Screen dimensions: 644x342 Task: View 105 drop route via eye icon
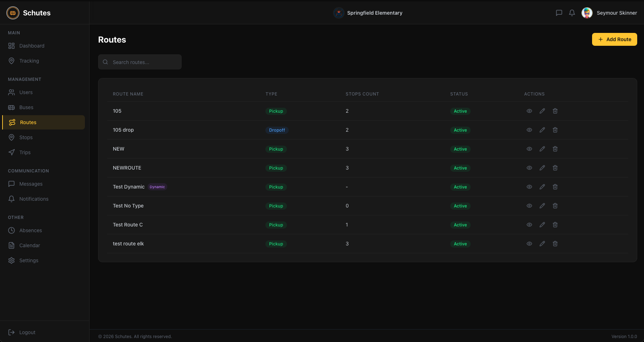click(529, 130)
